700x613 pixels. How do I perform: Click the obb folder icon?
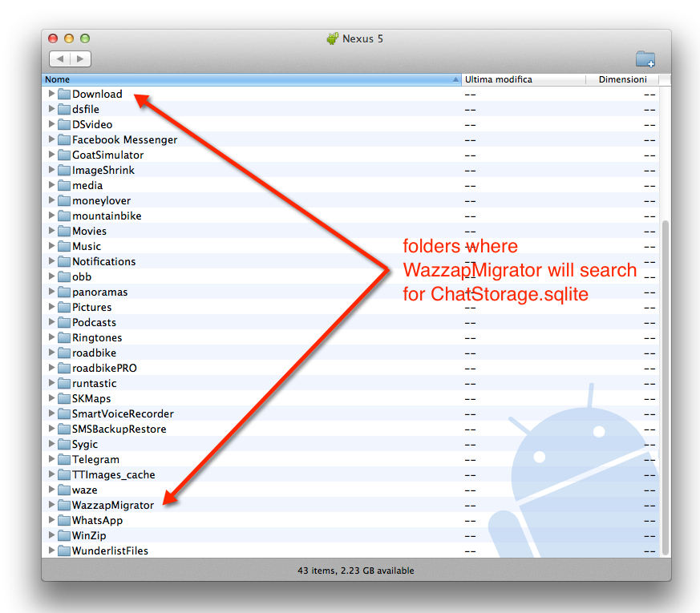64,276
